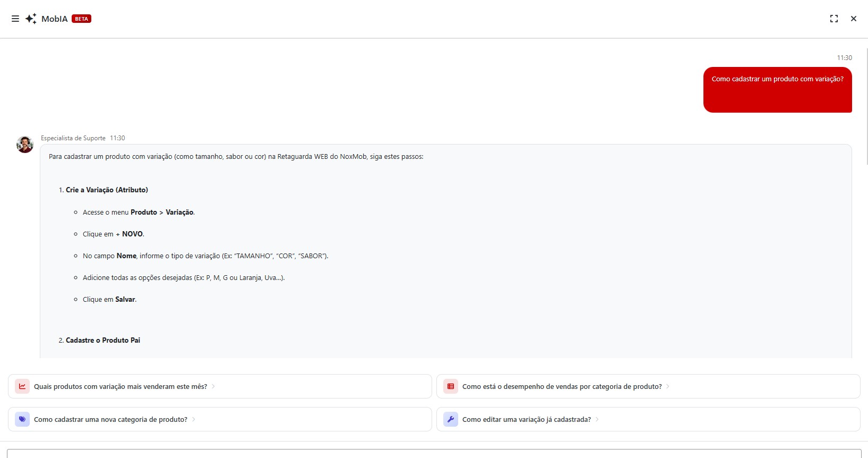
Task: Click the MobIA sparkle logo
Action: 31,19
